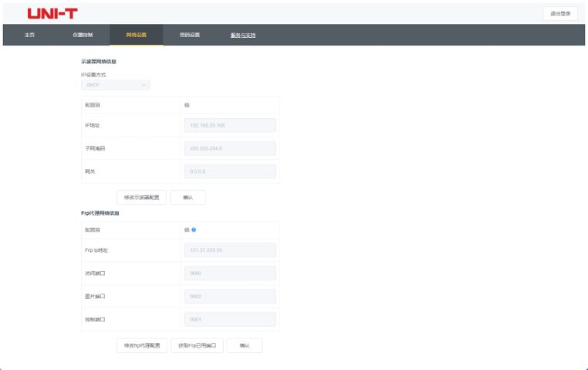The width and height of the screenshot is (588, 370).
Task: Click the IP地址 row label
Action: click(x=93, y=125)
